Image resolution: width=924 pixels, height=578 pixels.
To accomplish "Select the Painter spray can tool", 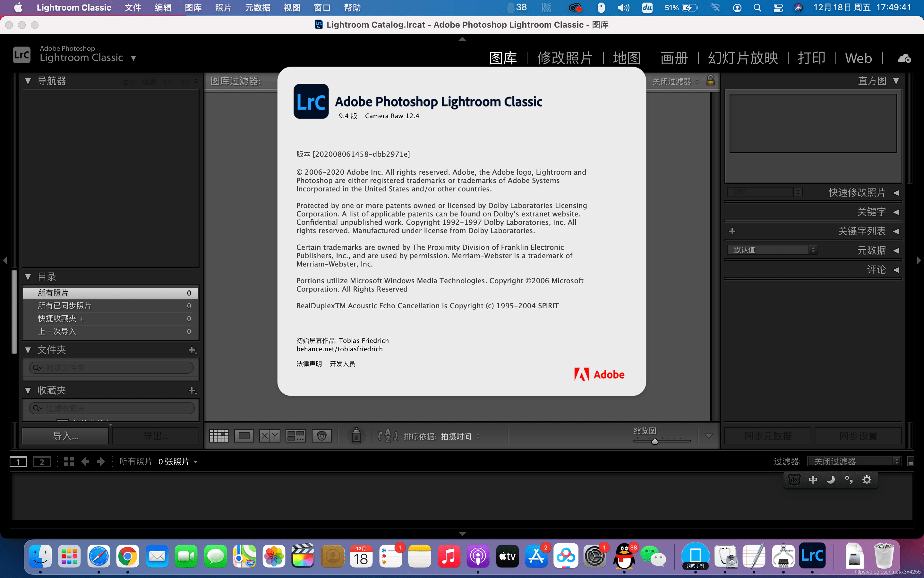I will [356, 436].
